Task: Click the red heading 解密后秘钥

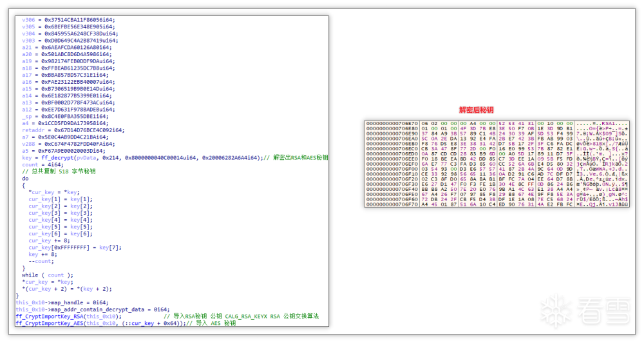Action: pos(476,110)
